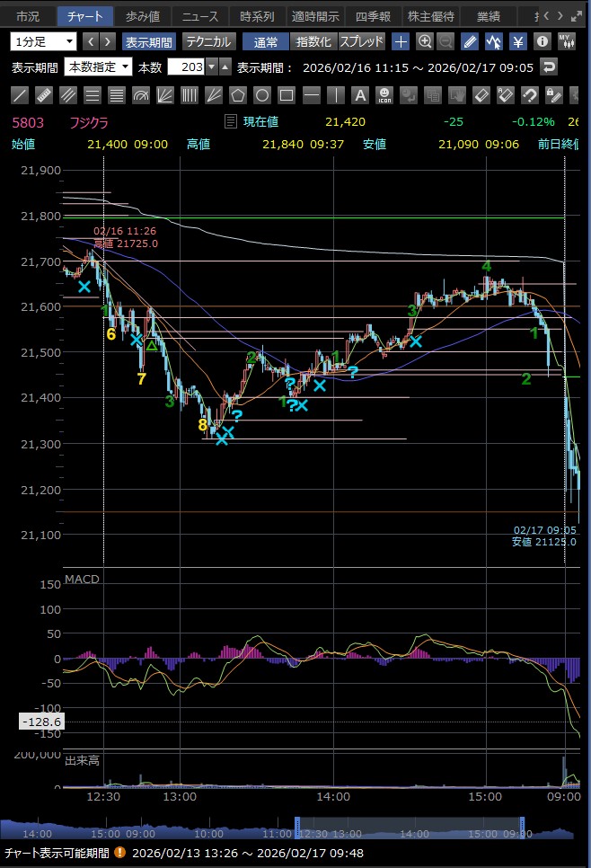Select the pentagon shape drawing tool

tap(238, 95)
